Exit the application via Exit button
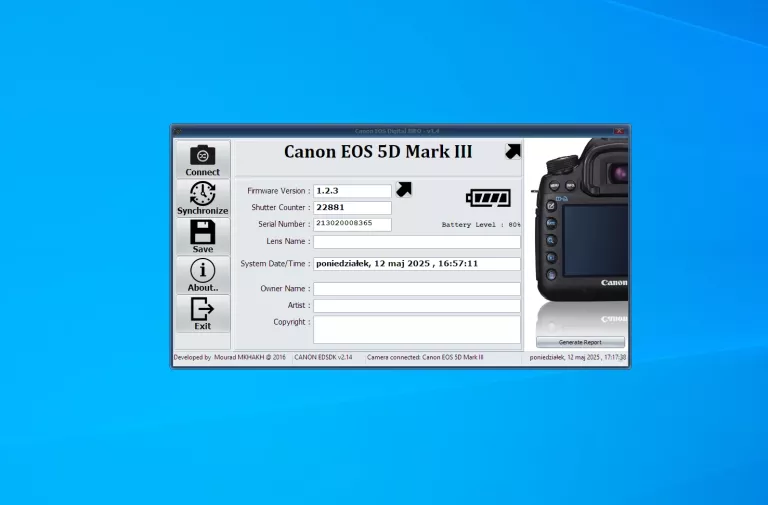 click(203, 313)
